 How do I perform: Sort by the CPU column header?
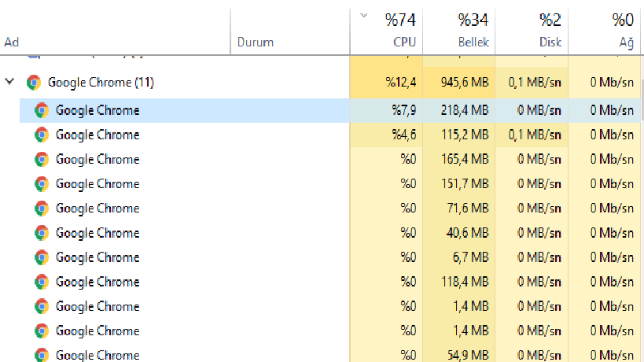(387, 31)
